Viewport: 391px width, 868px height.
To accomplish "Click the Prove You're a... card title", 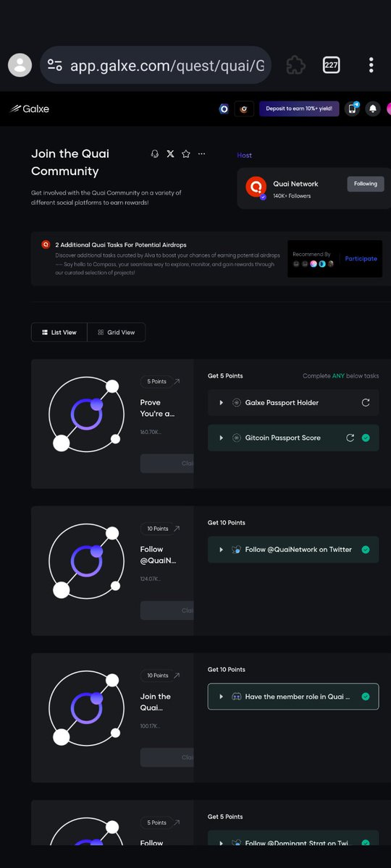I will pos(157,408).
